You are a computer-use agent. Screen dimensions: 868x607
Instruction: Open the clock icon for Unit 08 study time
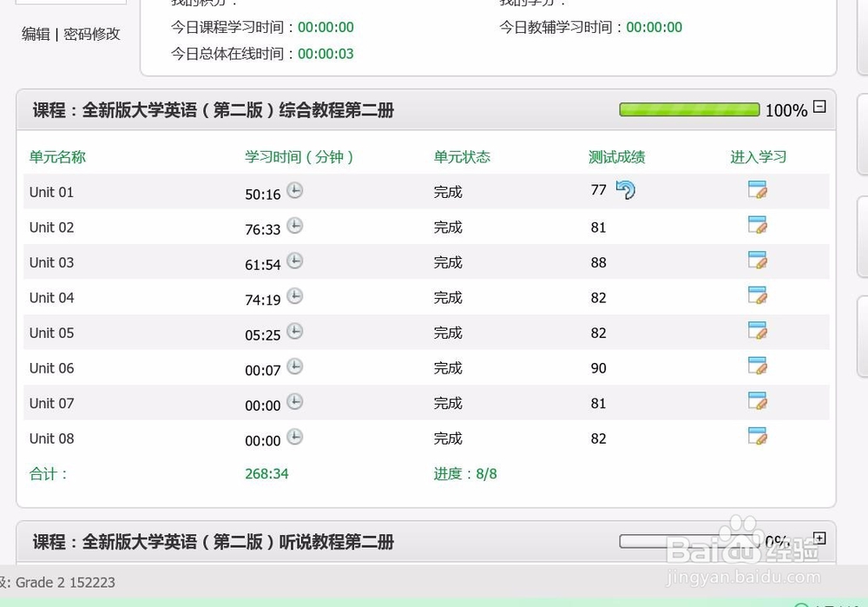click(294, 437)
